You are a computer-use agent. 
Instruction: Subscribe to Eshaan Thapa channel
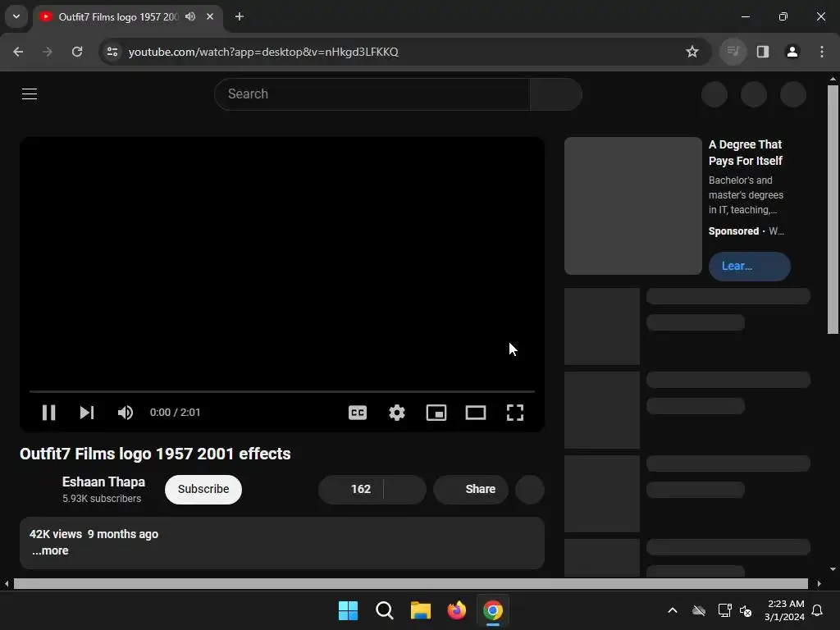click(x=203, y=489)
